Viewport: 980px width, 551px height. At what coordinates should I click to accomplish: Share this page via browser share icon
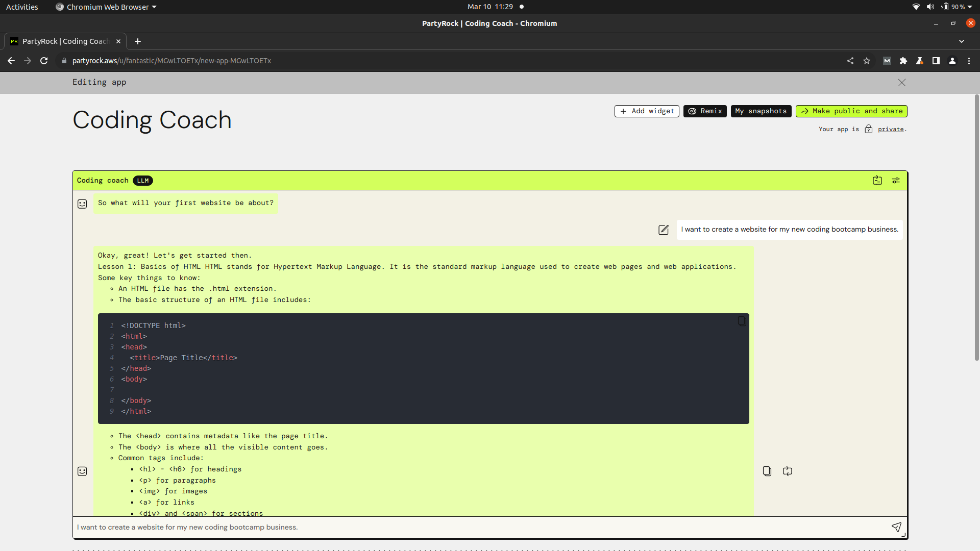850,61
